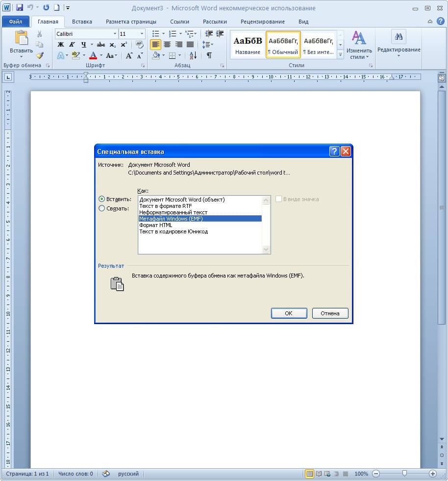Switch to the Рецензирование tab
Viewport: 448px width, 481px height.
pos(263,22)
